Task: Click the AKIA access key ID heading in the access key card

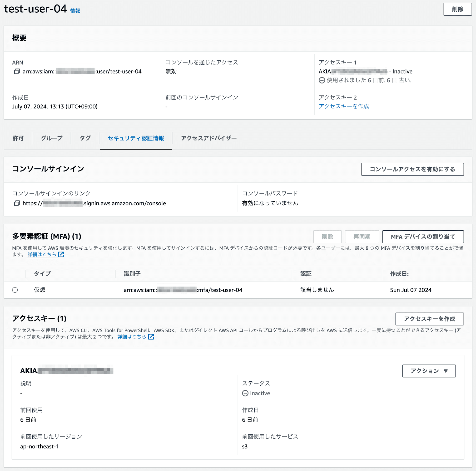Action: click(x=67, y=371)
